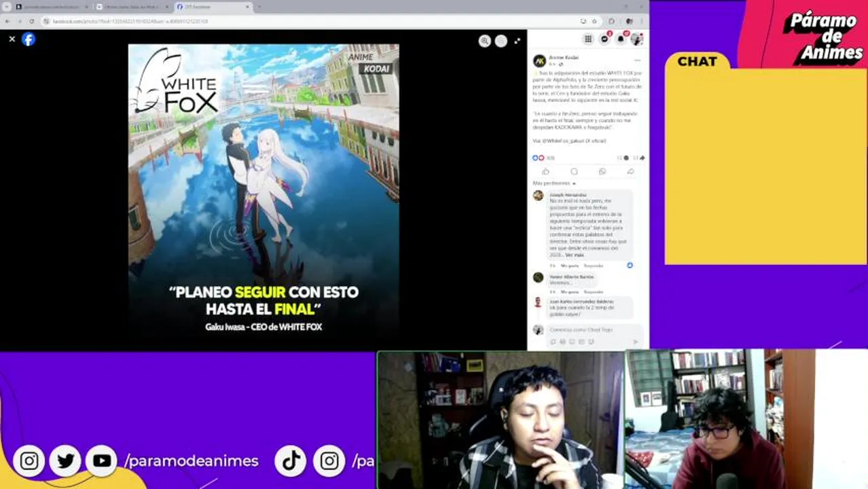
Task: Open Juan Karlos Hernandez Baldenz's commenter avatar
Action: 538,302
